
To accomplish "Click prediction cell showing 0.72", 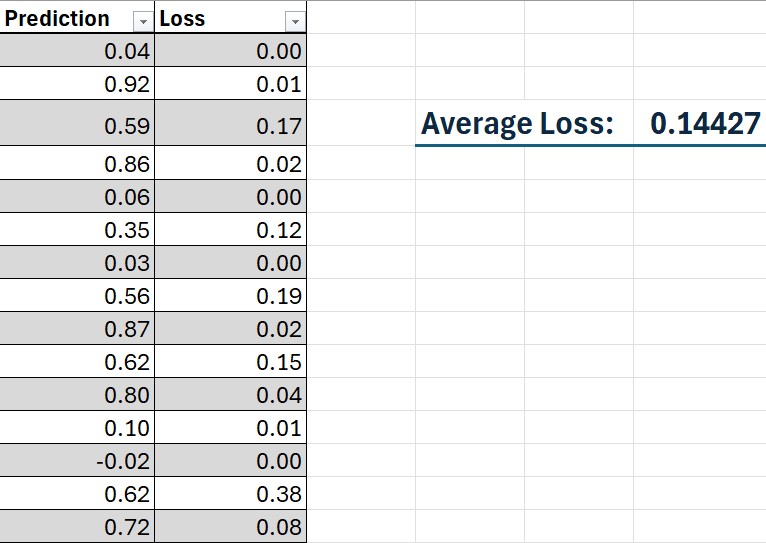I will (78, 527).
